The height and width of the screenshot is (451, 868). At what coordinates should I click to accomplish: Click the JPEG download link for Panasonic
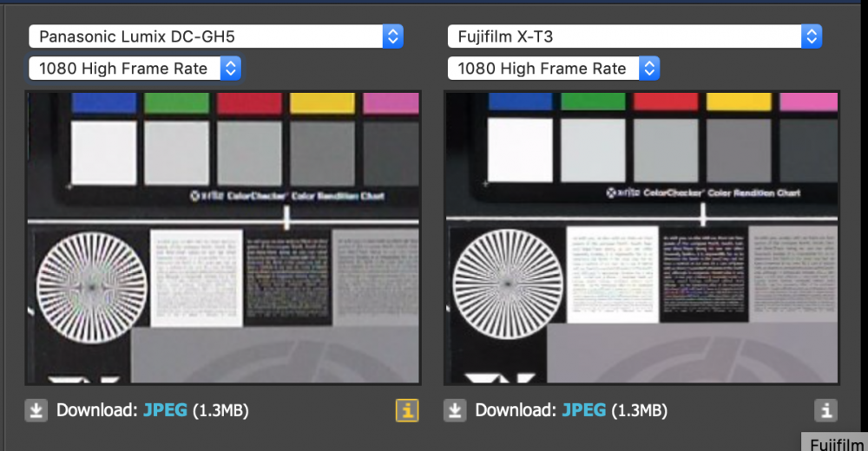coord(165,410)
